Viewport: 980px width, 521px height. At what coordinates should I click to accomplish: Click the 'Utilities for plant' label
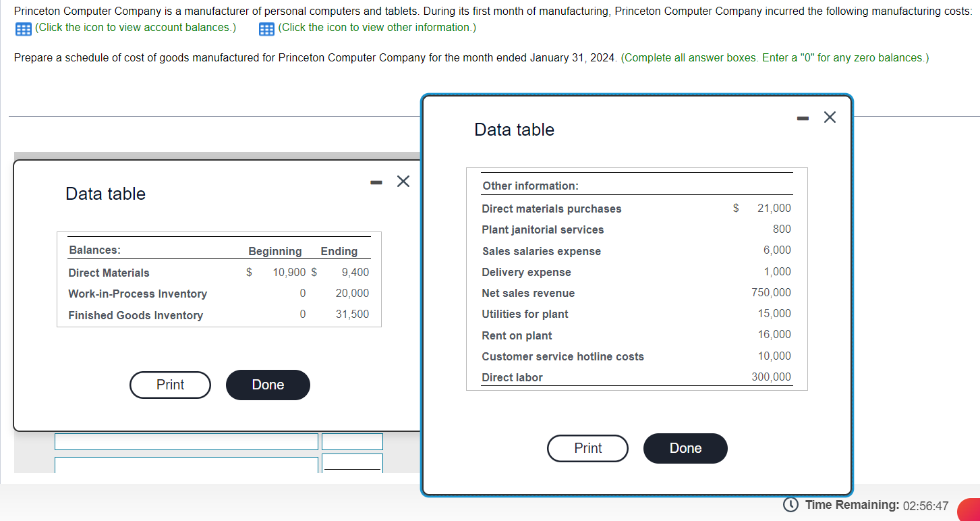(x=525, y=314)
